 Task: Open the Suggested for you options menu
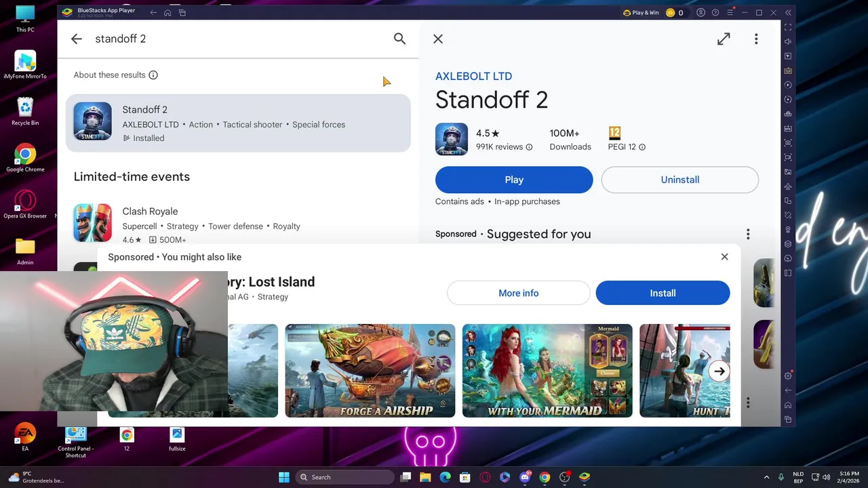tap(748, 234)
